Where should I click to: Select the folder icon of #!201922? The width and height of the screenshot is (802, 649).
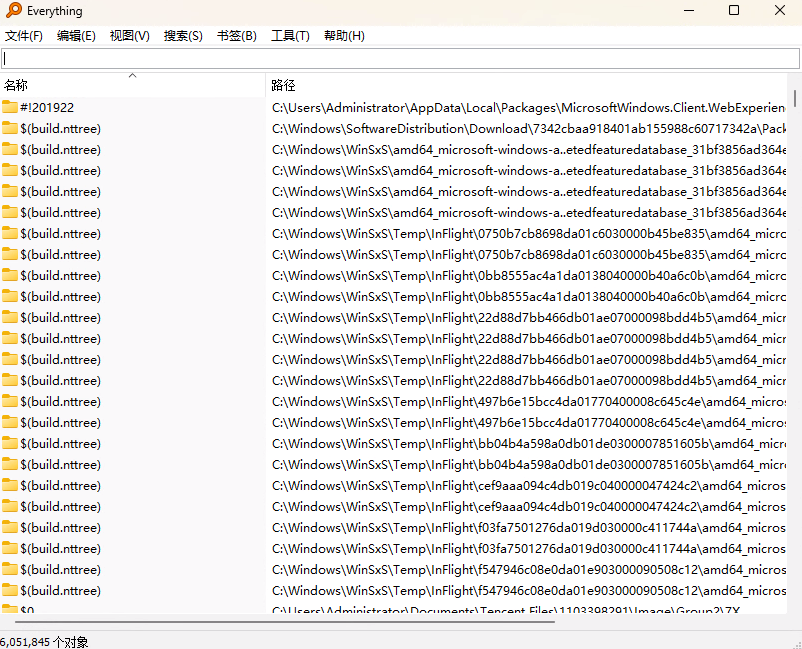coord(10,107)
